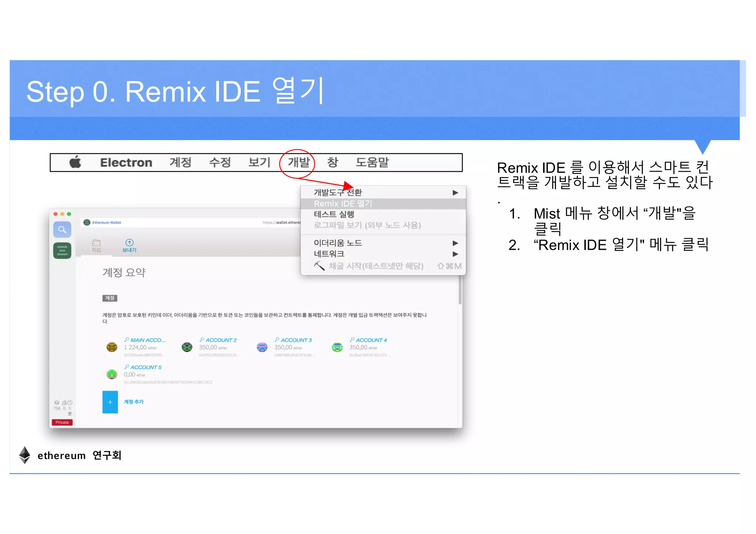Click the ACCOUNT 5 identicon avatar
This screenshot has height=534, width=756.
pyautogui.click(x=112, y=374)
